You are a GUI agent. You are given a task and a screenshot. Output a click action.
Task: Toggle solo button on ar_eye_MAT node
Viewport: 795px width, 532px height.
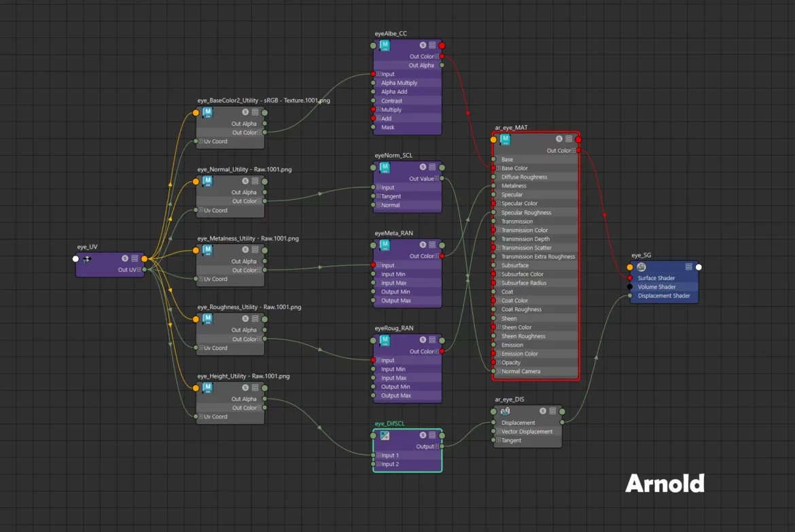pos(559,139)
